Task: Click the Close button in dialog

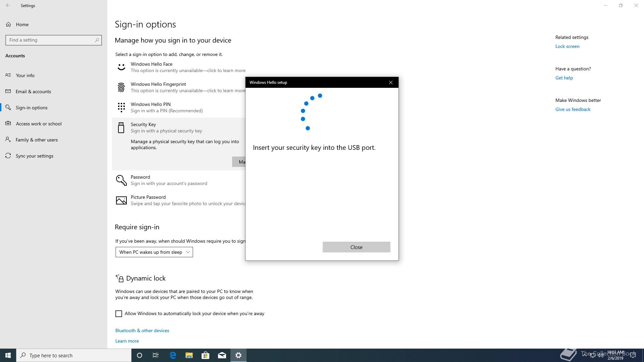Action: (356, 247)
